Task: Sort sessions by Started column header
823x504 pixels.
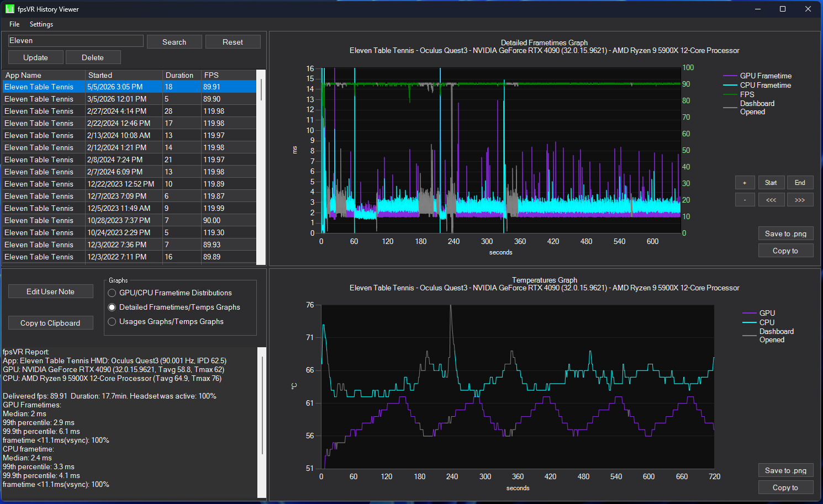Action: pyautogui.click(x=124, y=75)
